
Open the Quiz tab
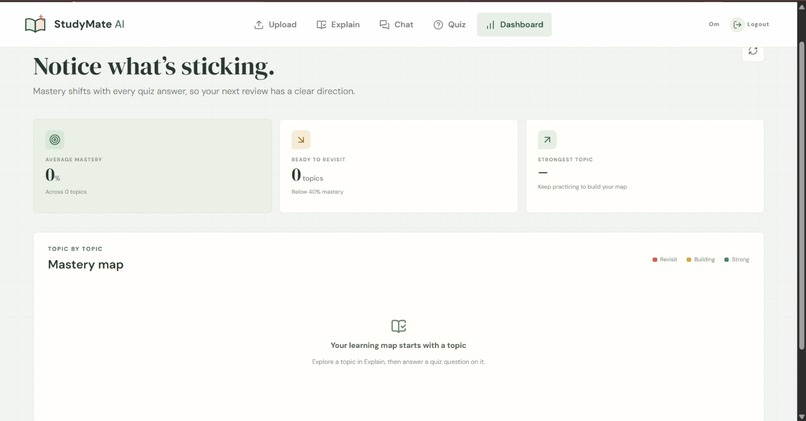click(450, 25)
